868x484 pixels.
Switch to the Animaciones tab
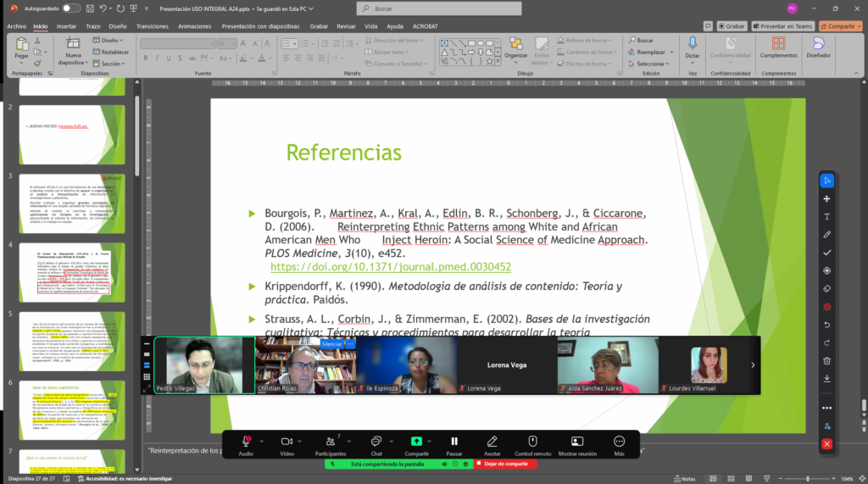(x=194, y=26)
